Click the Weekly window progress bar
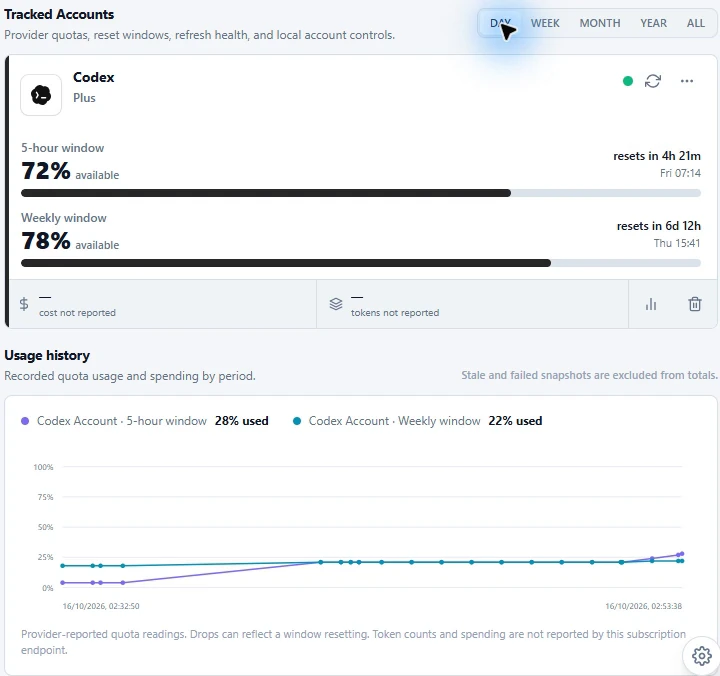This screenshot has height=676, width=720. tap(361, 263)
